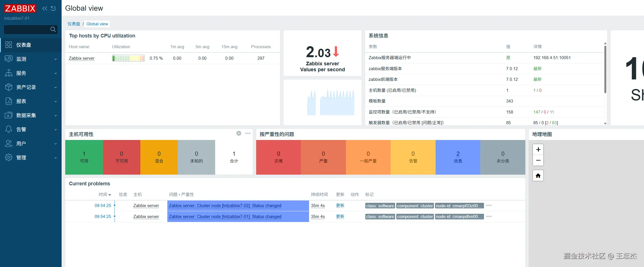Expand the 数据采集 menu chevron

[x=55, y=115]
